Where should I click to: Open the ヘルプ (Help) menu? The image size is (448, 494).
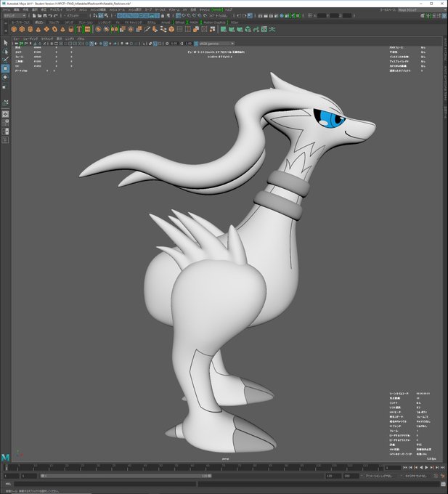click(x=228, y=9)
